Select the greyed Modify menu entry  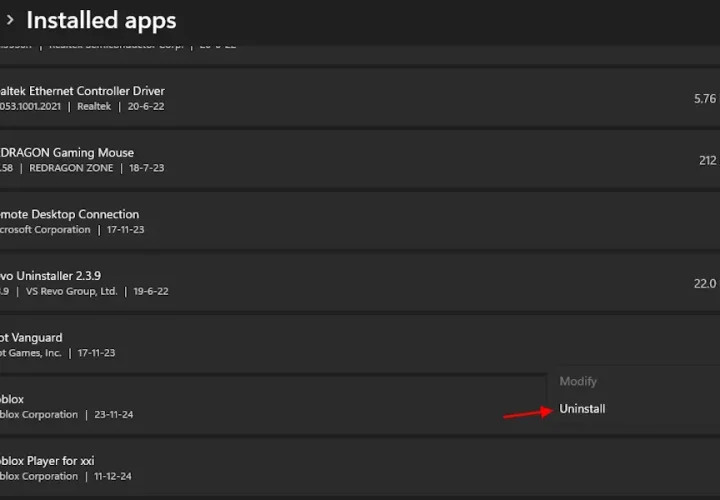pyautogui.click(x=578, y=381)
